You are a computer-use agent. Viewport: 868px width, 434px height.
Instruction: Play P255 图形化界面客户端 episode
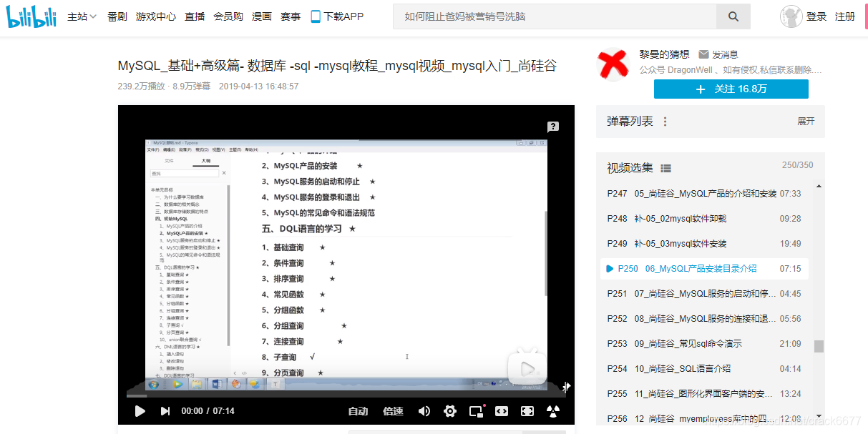[x=704, y=394]
